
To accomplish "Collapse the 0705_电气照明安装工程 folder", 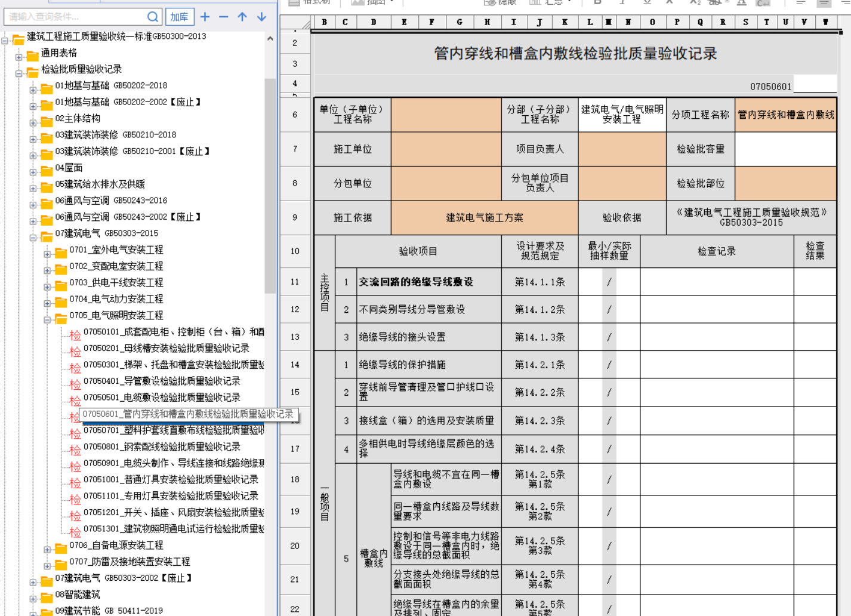I will pos(47,320).
